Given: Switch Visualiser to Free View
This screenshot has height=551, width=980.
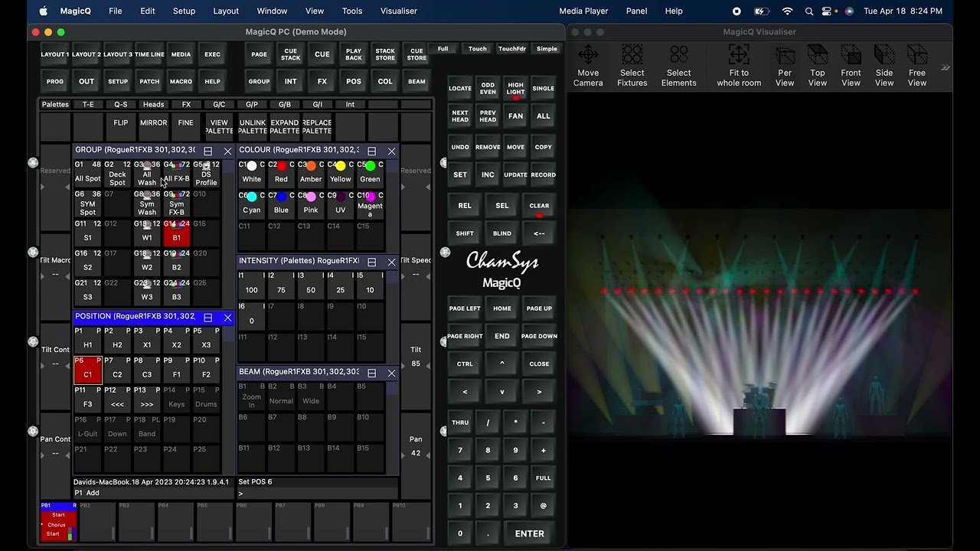Looking at the screenshot, I should pos(917,66).
